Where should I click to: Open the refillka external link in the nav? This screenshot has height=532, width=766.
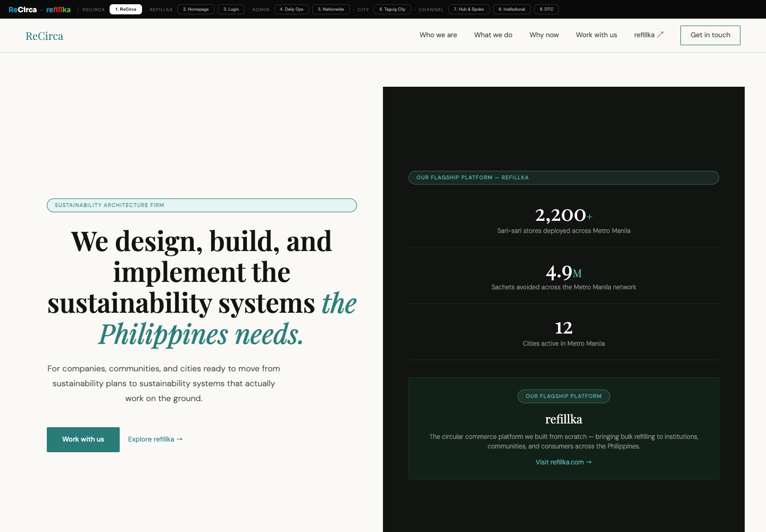tap(648, 35)
